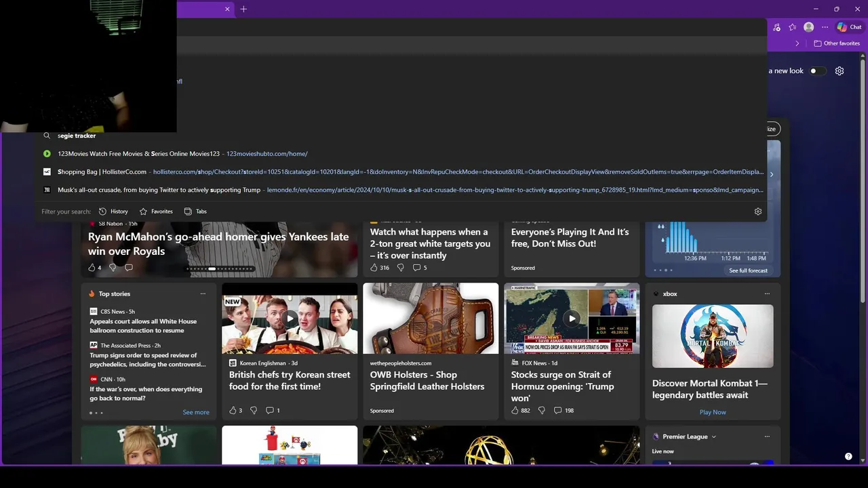868x488 pixels.
Task: Open comments on great white story (5)
Action: (x=420, y=268)
